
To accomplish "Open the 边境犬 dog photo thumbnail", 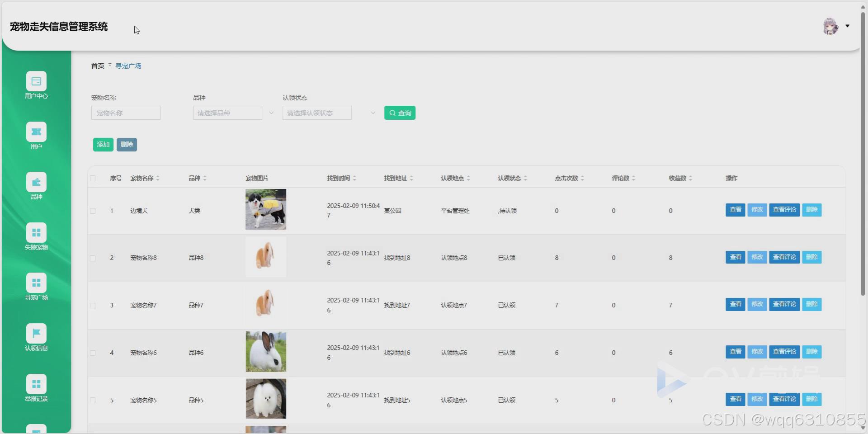I will [x=266, y=209].
